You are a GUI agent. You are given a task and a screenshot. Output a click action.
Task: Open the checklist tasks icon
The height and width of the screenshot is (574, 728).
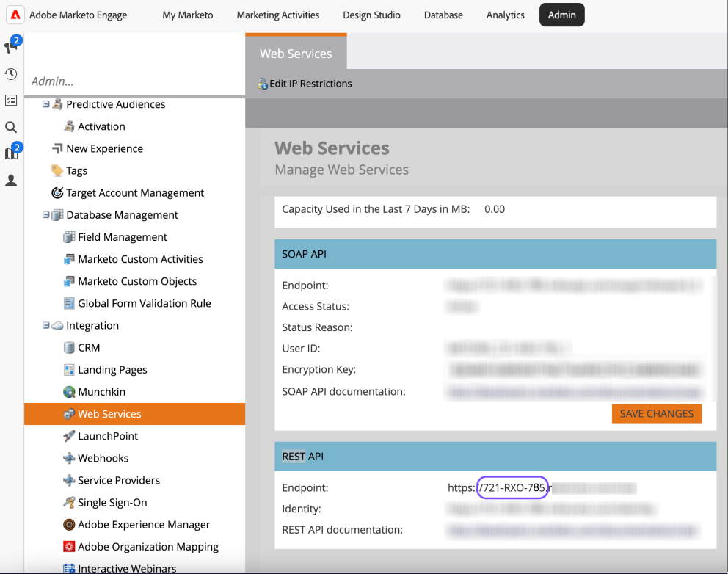point(11,101)
